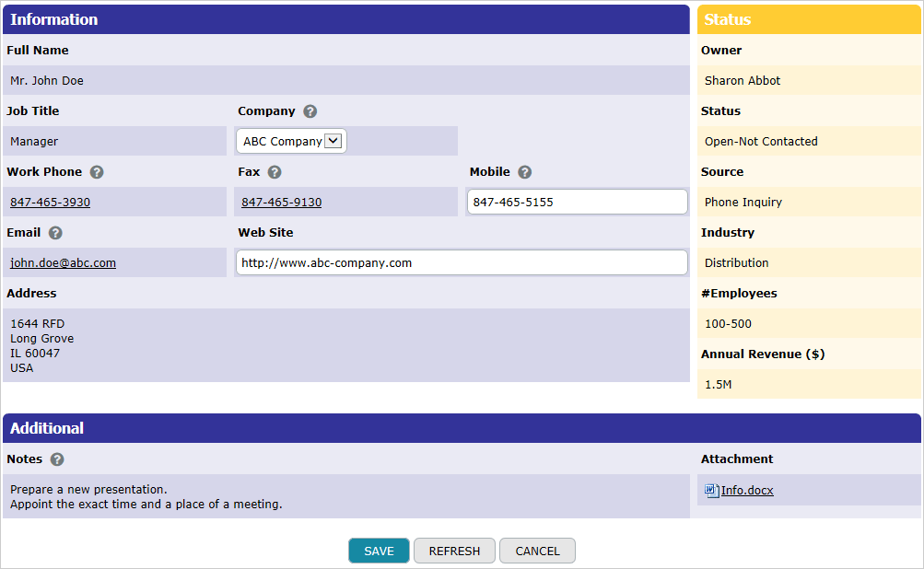Screen dimensions: 924x569
Task: Select the Open-Not Contacted status value
Action: pos(761,142)
